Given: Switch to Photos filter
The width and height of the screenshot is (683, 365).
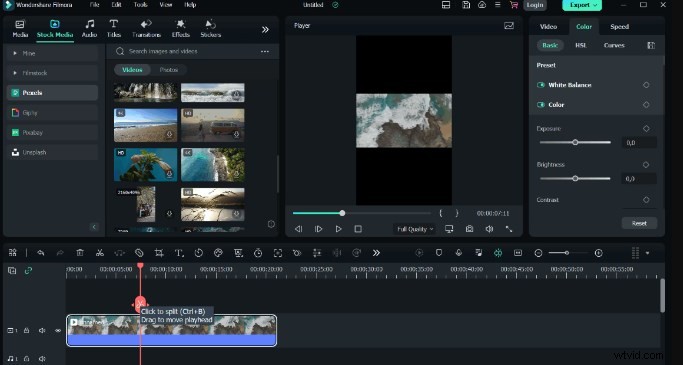Looking at the screenshot, I should pos(169,70).
